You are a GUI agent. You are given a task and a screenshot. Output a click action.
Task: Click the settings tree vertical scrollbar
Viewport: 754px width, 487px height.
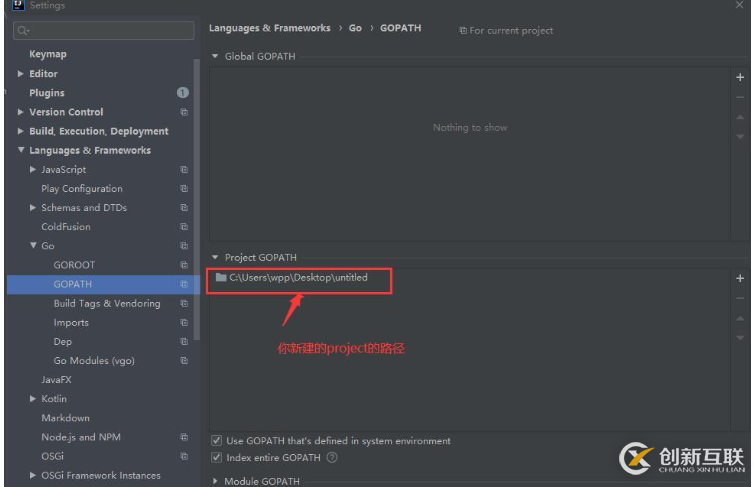(x=197, y=200)
